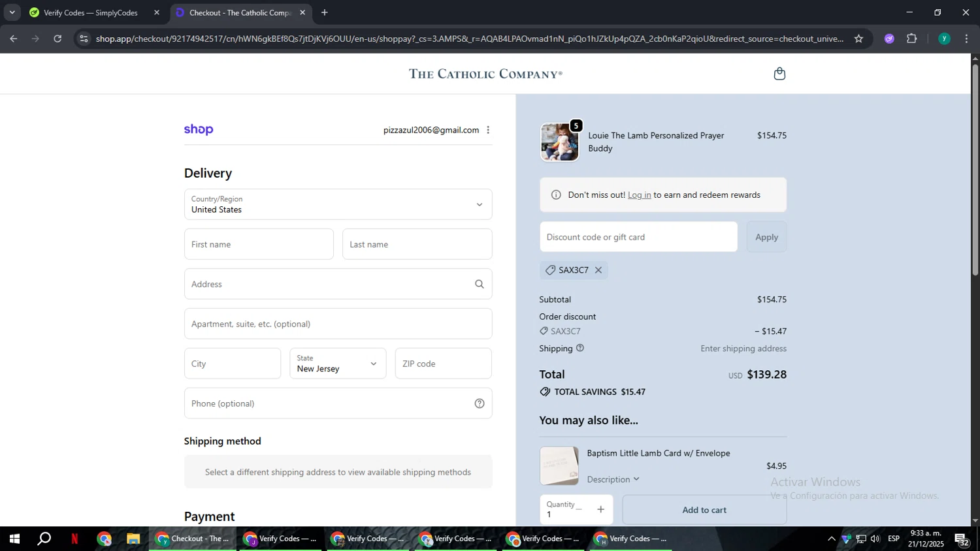
Task: Click the Louie The Lamb product thumbnail
Action: pos(559,142)
